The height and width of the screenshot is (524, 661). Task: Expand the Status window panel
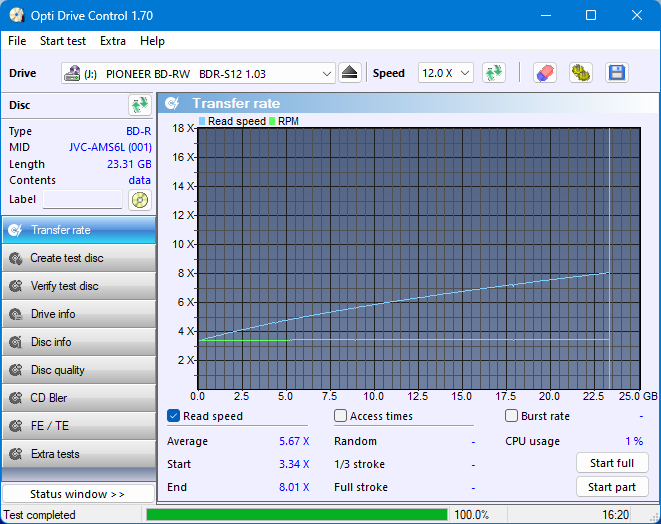[x=78, y=494]
